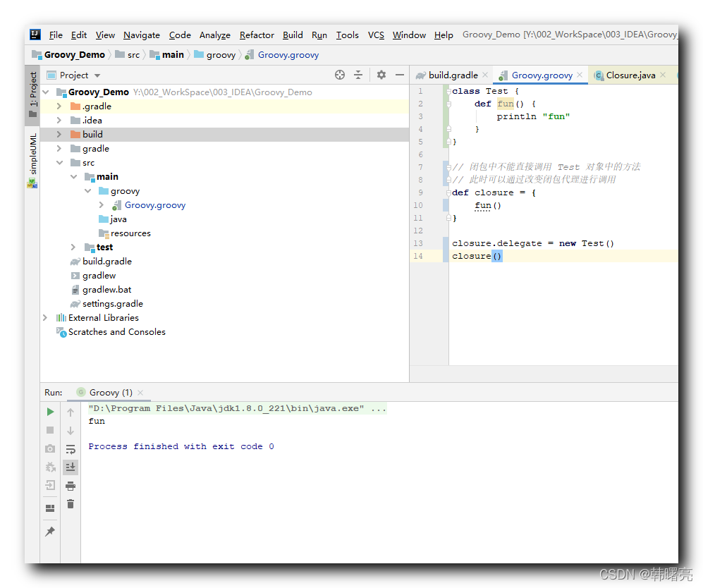The height and width of the screenshot is (588, 703).
Task: Fold the closure block at line 9
Action: (x=448, y=192)
